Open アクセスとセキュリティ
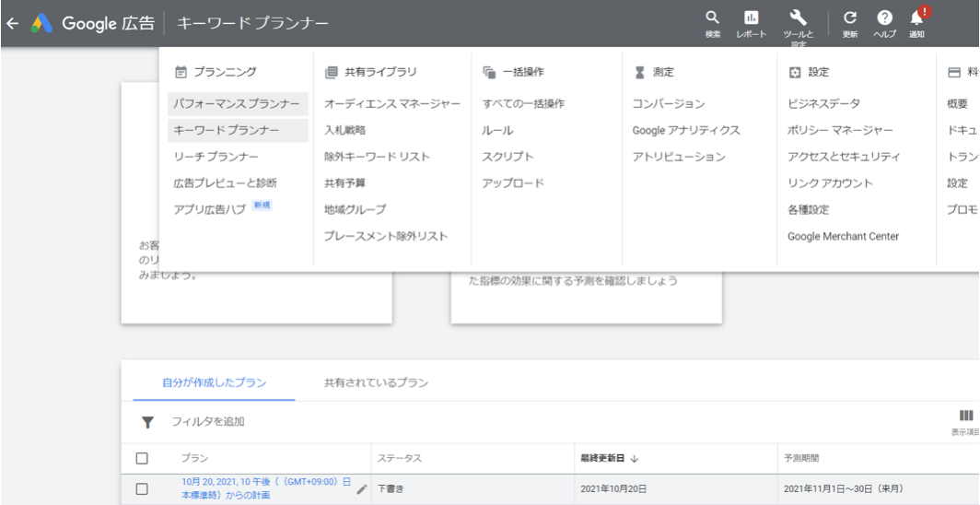 (x=844, y=157)
